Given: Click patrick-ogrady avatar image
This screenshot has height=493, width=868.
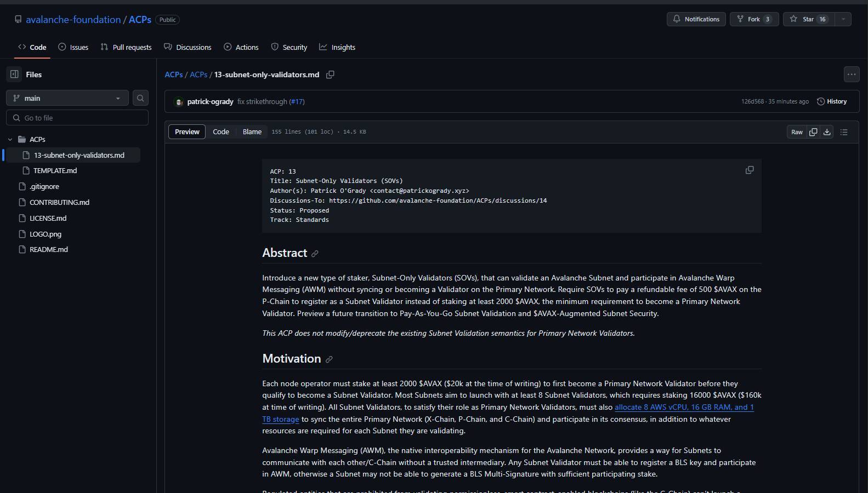Looking at the screenshot, I should tap(179, 102).
